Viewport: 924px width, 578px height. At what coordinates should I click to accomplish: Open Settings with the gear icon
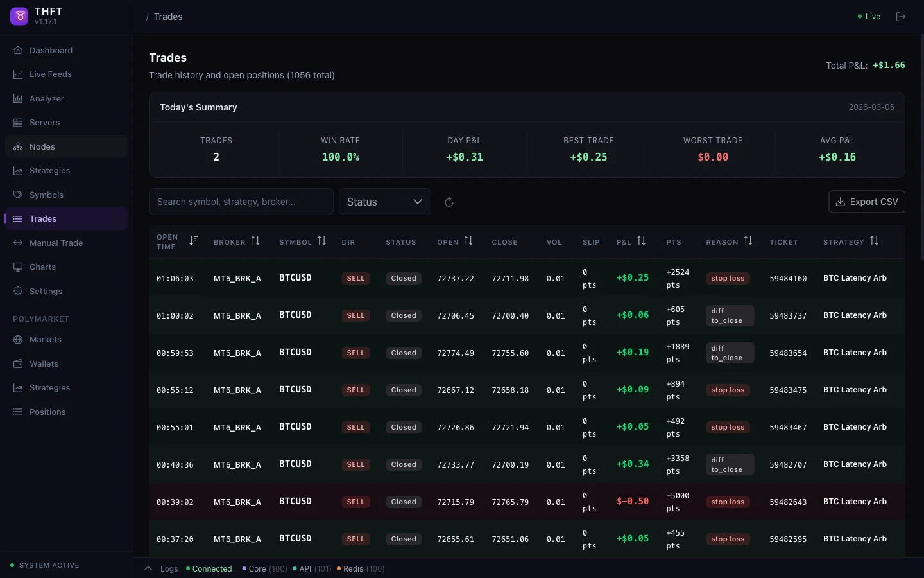pyautogui.click(x=18, y=292)
